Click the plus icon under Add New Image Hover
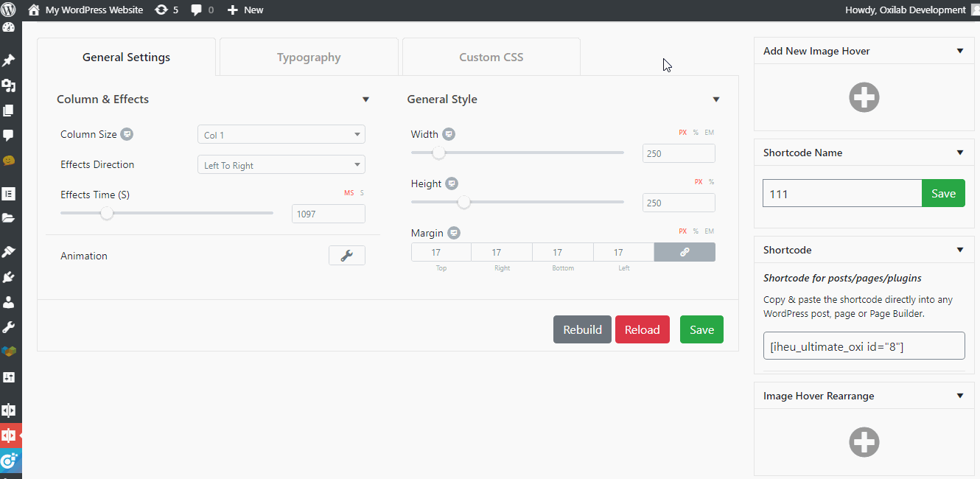The image size is (980, 479). click(864, 97)
